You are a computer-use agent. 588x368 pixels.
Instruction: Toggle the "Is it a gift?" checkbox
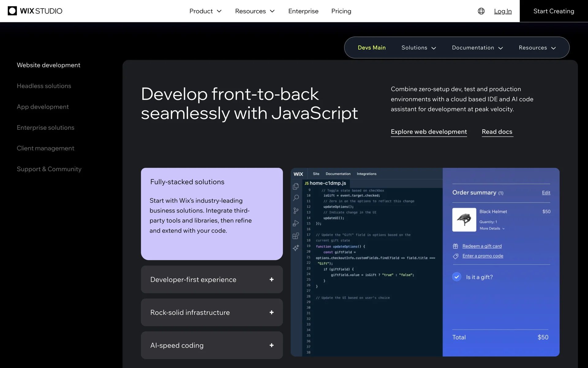(x=456, y=277)
